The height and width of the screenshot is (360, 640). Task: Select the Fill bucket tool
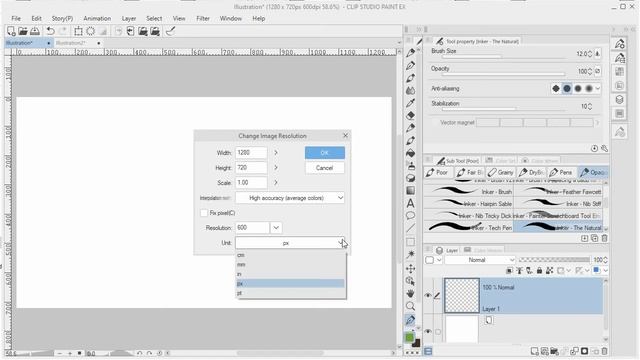point(411,153)
